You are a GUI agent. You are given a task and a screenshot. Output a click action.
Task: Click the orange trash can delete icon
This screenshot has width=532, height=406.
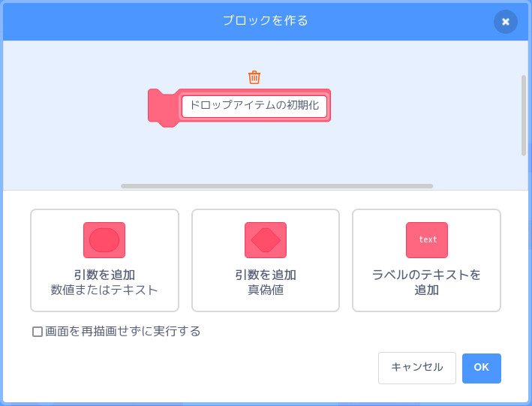click(254, 77)
